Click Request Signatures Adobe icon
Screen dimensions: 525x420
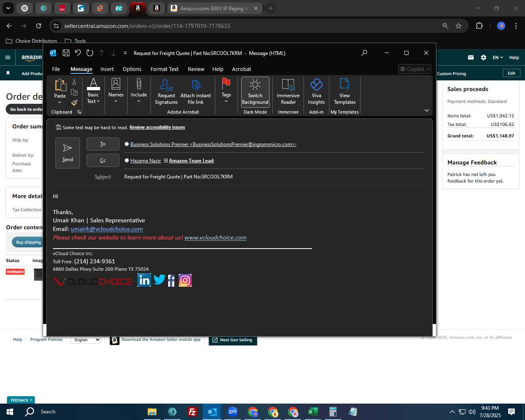pos(166,92)
